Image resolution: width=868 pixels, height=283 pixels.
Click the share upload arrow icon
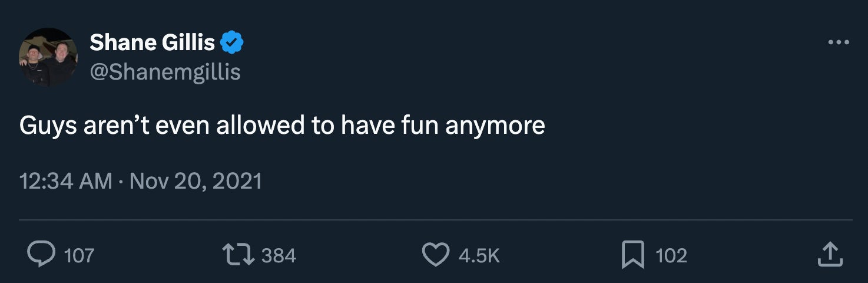pos(830,255)
